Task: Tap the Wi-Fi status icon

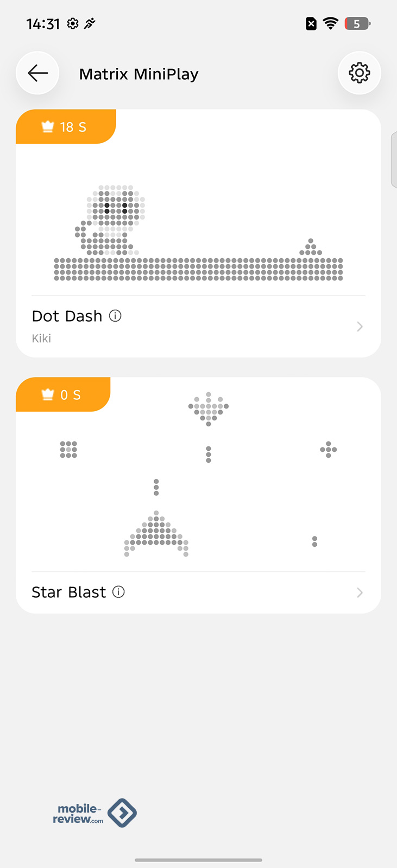Action: click(x=330, y=23)
